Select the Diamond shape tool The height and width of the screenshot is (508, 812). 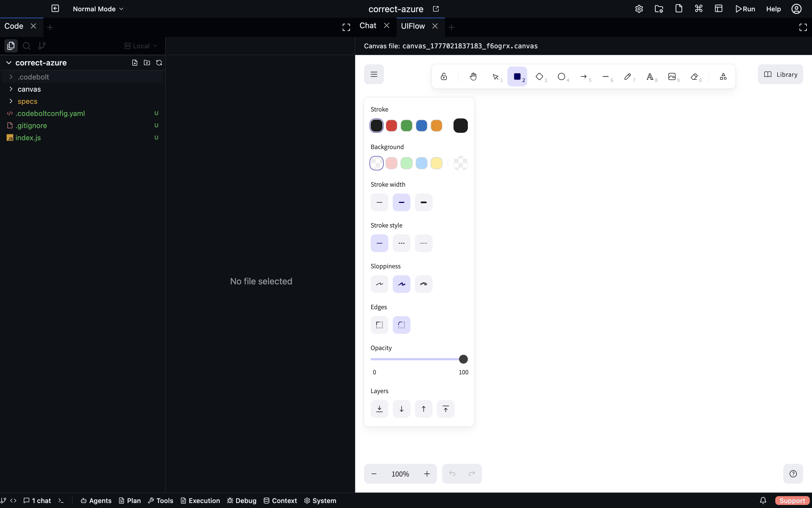pos(539,76)
